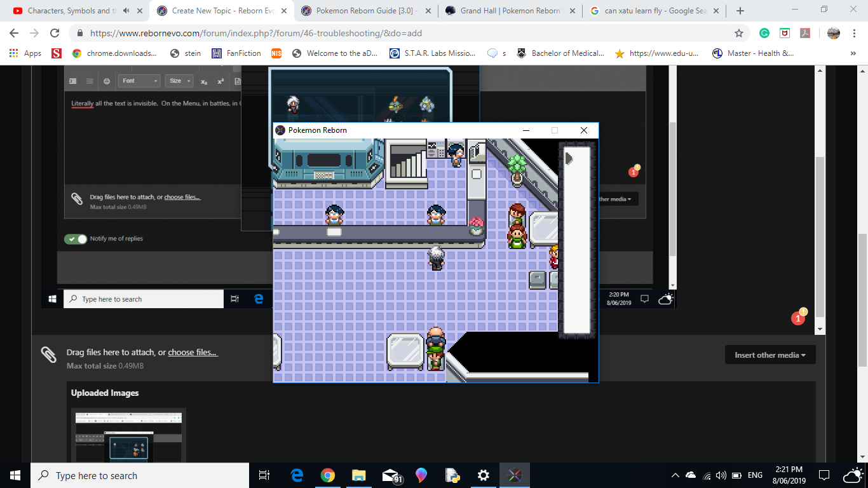Mute the YouTube tab audio icon
Image resolution: width=868 pixels, height=488 pixels.
(x=126, y=11)
